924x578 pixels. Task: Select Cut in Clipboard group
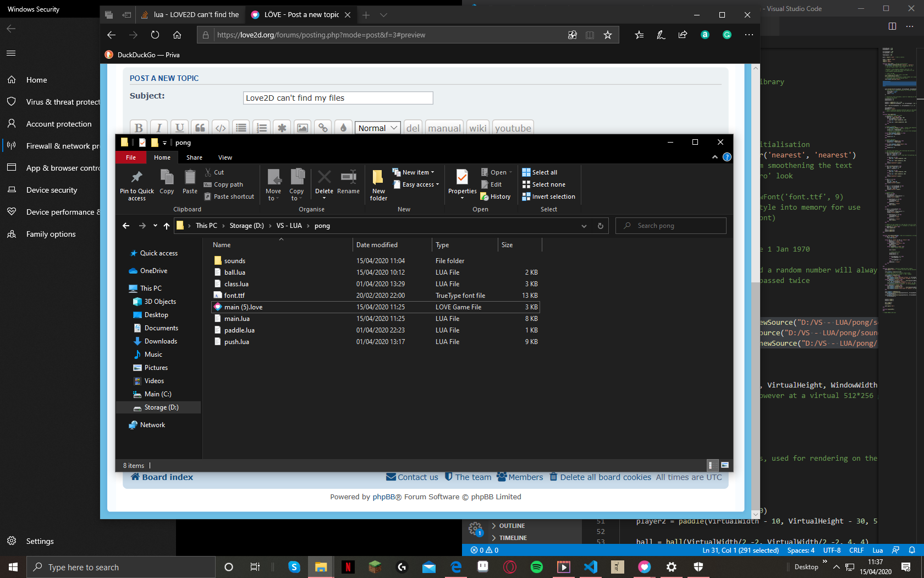click(x=215, y=172)
